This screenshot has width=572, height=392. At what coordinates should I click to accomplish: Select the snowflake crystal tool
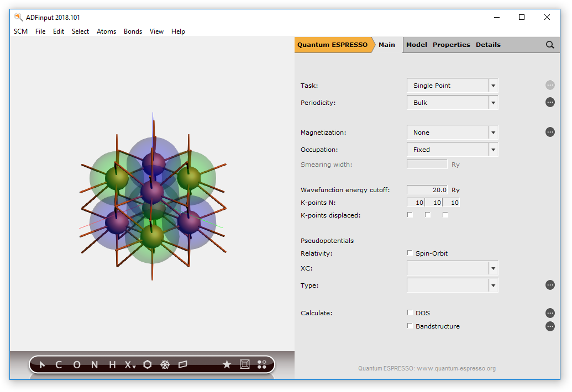165,364
